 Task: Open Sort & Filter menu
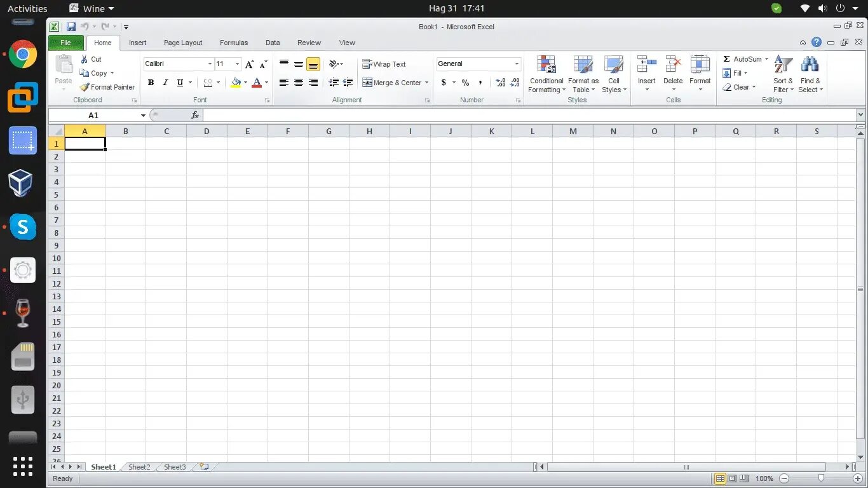tap(783, 74)
